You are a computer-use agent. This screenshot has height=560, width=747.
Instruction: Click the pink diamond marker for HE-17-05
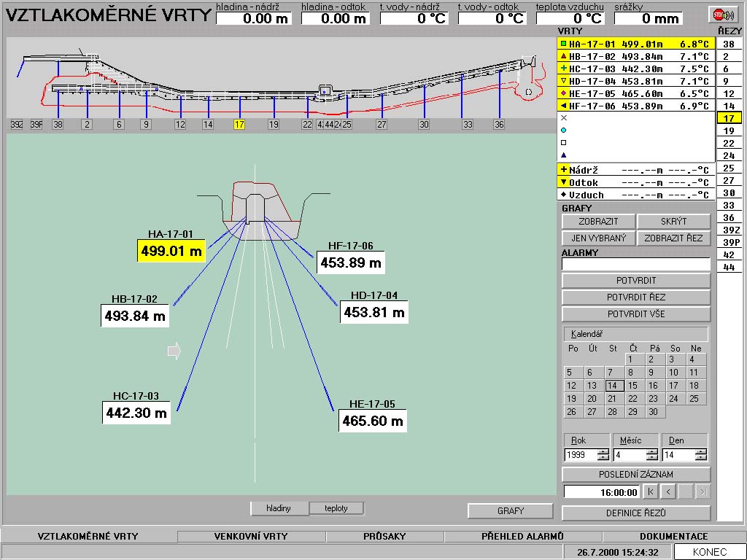(563, 93)
